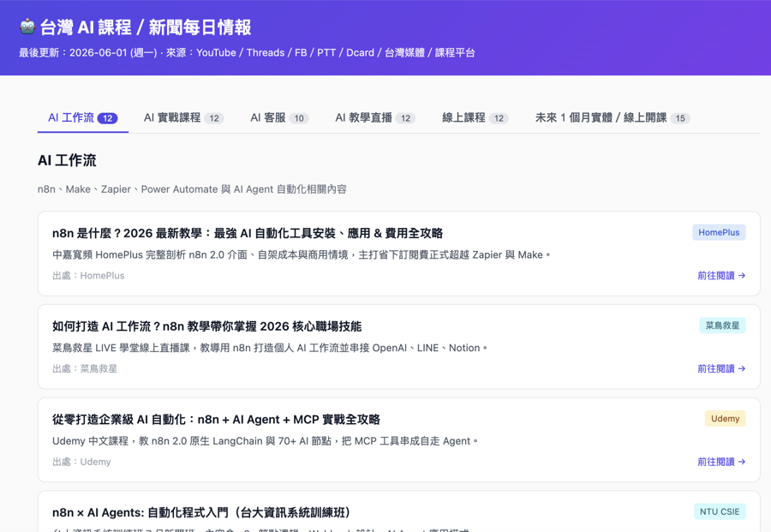The image size is (771, 532).
Task: Click the Udemy source tag badge
Action: tap(725, 418)
